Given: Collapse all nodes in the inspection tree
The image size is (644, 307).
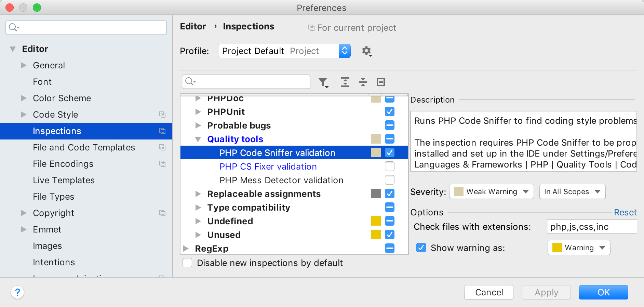Looking at the screenshot, I should pos(363,82).
